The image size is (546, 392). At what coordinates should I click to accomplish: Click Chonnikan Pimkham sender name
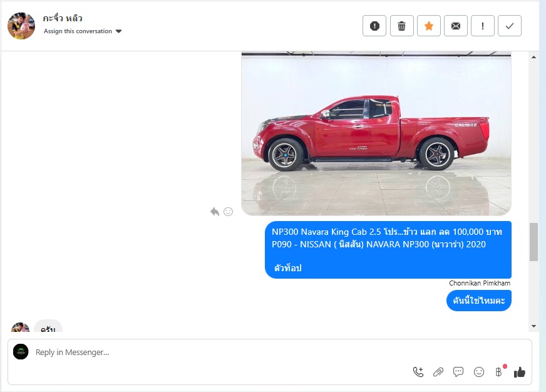pos(480,283)
